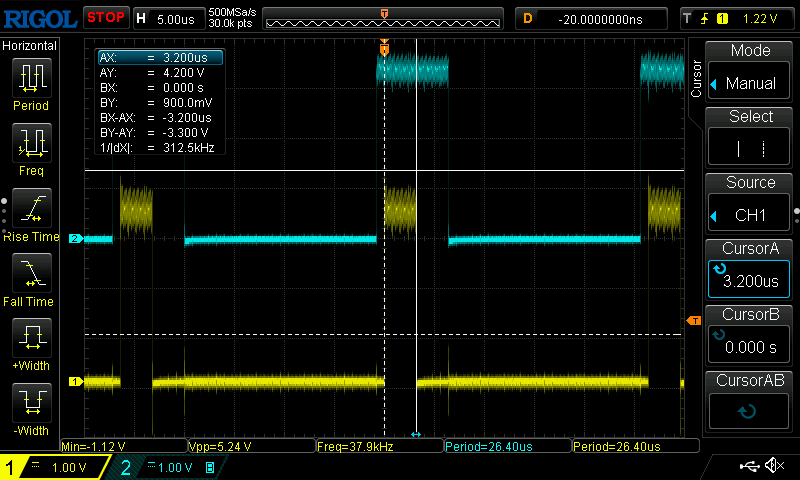The height and width of the screenshot is (480, 800).
Task: Choose the Rise Time measurement icon
Action: (31, 210)
